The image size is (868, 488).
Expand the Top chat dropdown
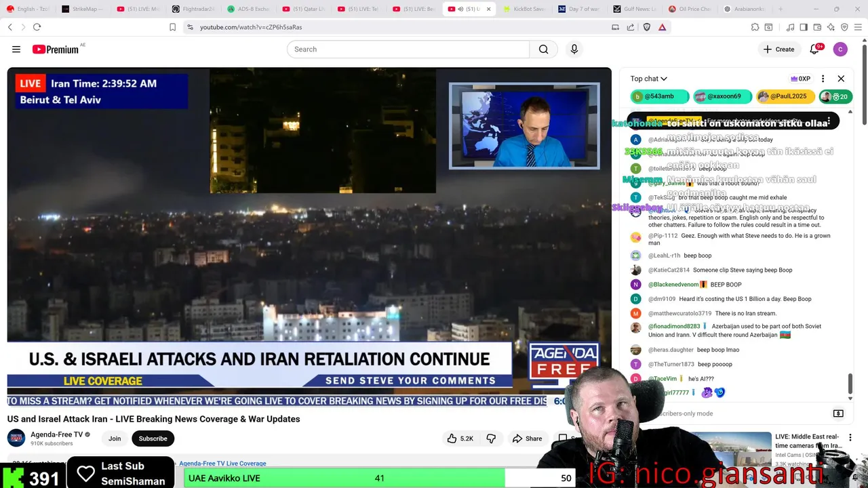[648, 79]
